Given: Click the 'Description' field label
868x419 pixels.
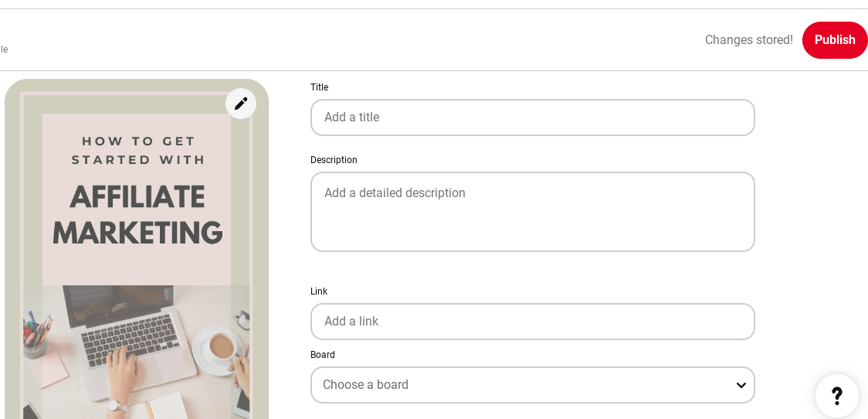Looking at the screenshot, I should click(x=334, y=160).
